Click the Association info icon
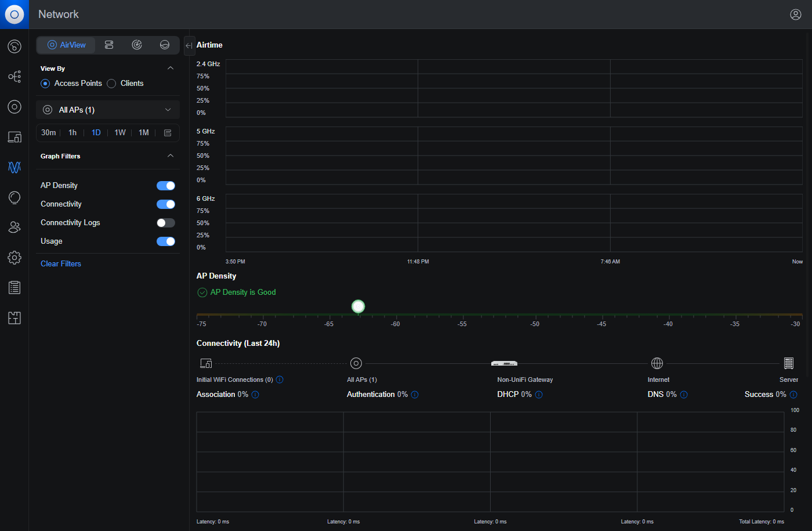 [x=255, y=395]
